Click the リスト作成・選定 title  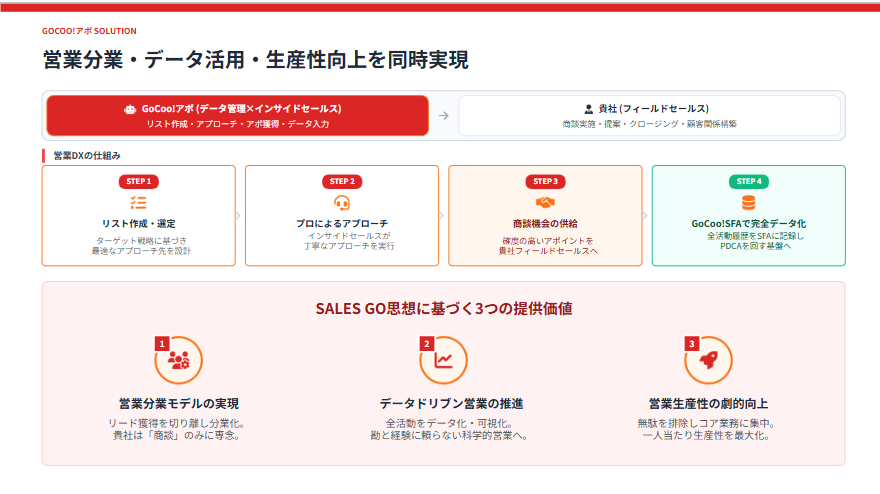139,223
